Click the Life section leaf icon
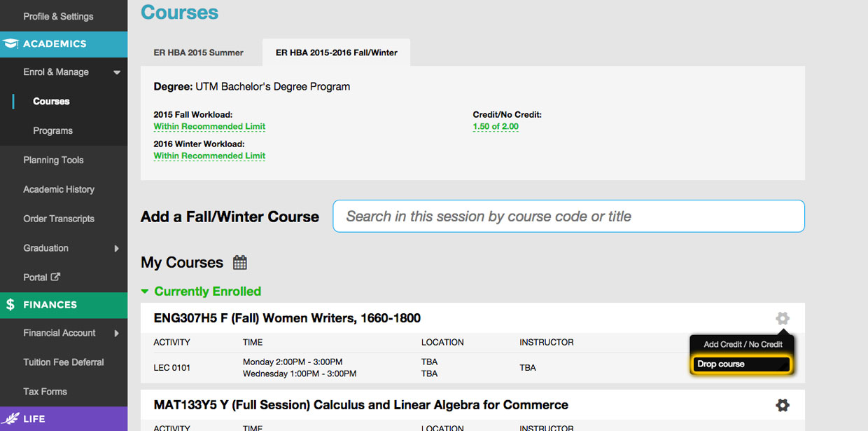This screenshot has height=431, width=868. pos(10,418)
